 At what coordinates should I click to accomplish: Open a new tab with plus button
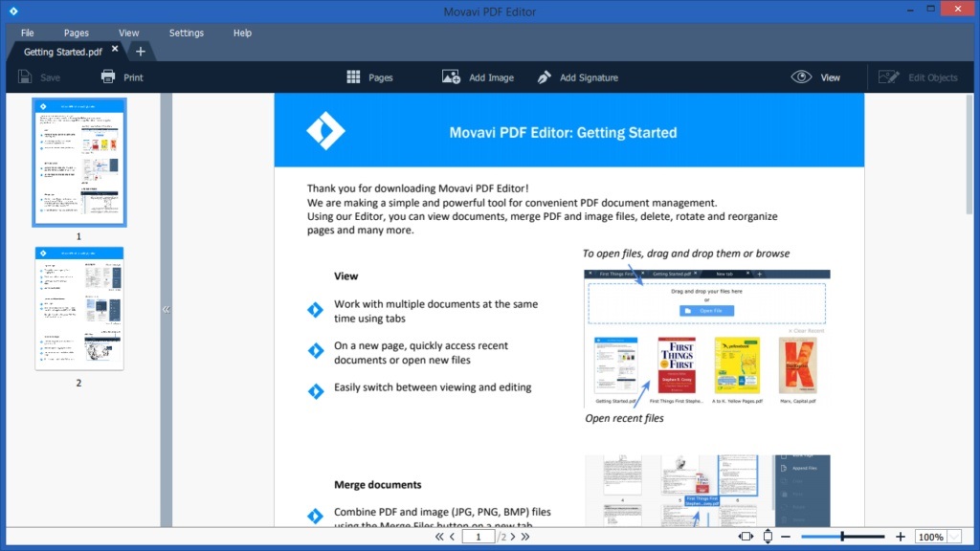point(141,52)
